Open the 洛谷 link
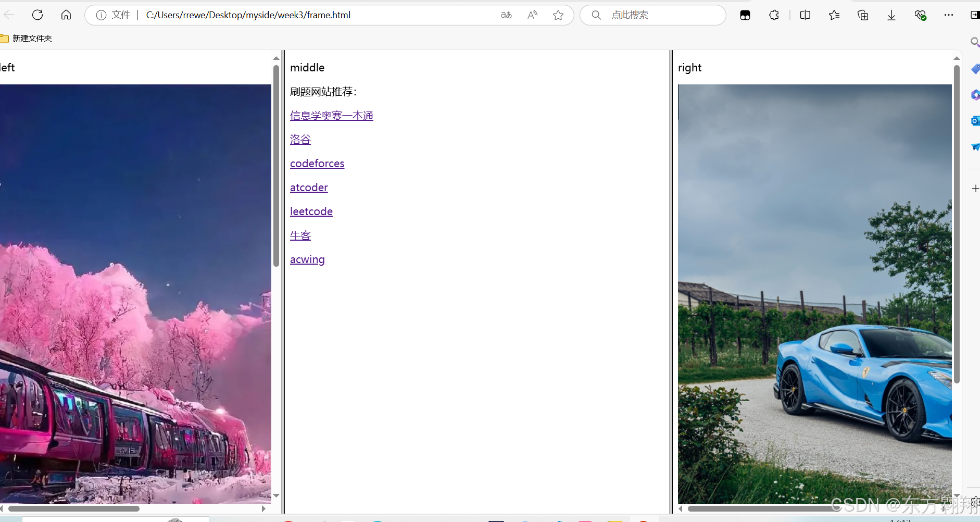 300,140
